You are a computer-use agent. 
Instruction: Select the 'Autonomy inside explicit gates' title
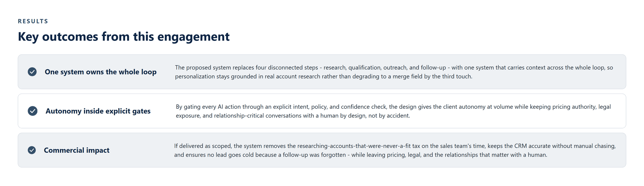98,111
